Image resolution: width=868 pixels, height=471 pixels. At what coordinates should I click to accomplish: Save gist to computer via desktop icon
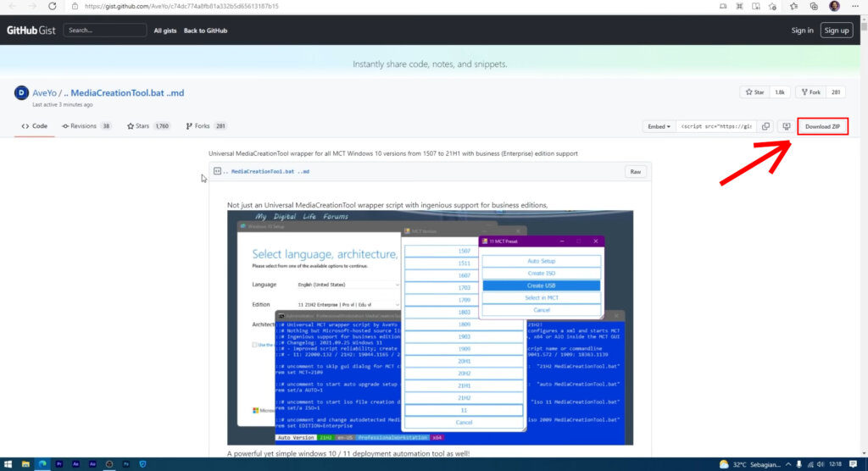click(786, 127)
